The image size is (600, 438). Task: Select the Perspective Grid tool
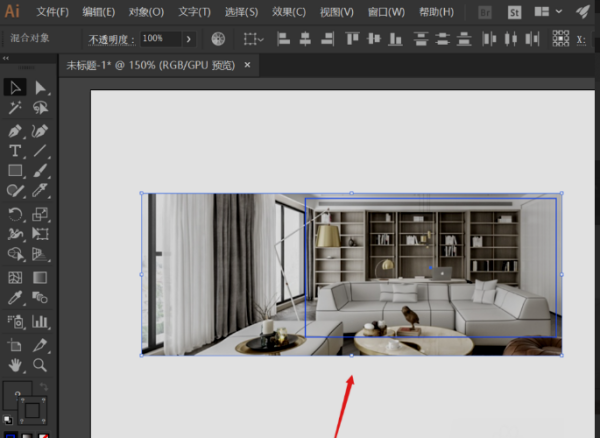click(x=40, y=254)
